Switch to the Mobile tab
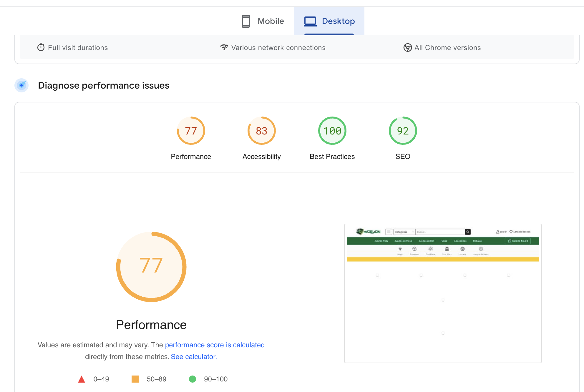584x392 pixels. 263,21
